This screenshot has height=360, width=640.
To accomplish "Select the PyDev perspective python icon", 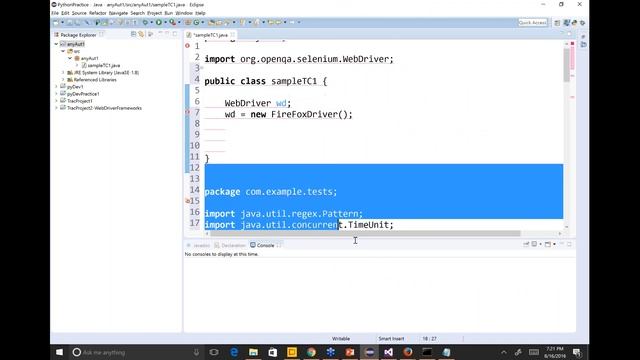I will click(x=575, y=23).
